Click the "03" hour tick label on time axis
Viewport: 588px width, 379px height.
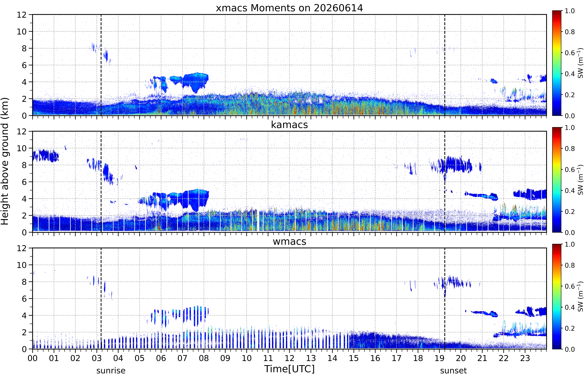[97, 358]
